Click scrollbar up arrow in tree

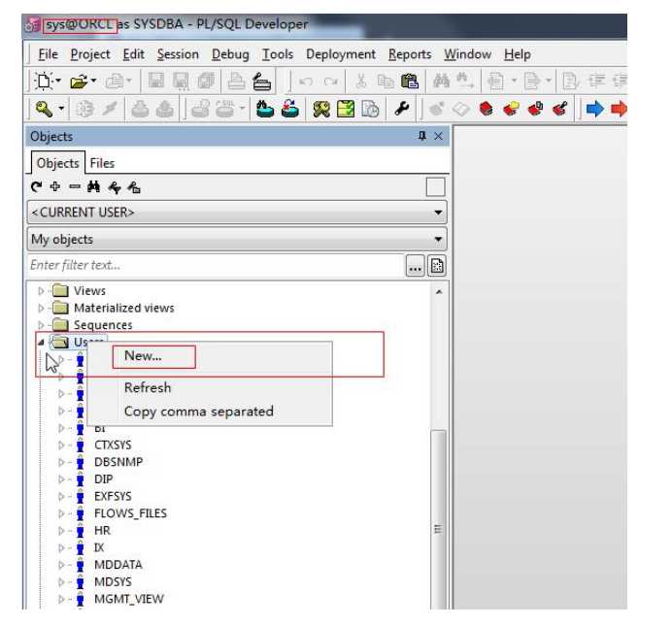pyautogui.click(x=438, y=291)
